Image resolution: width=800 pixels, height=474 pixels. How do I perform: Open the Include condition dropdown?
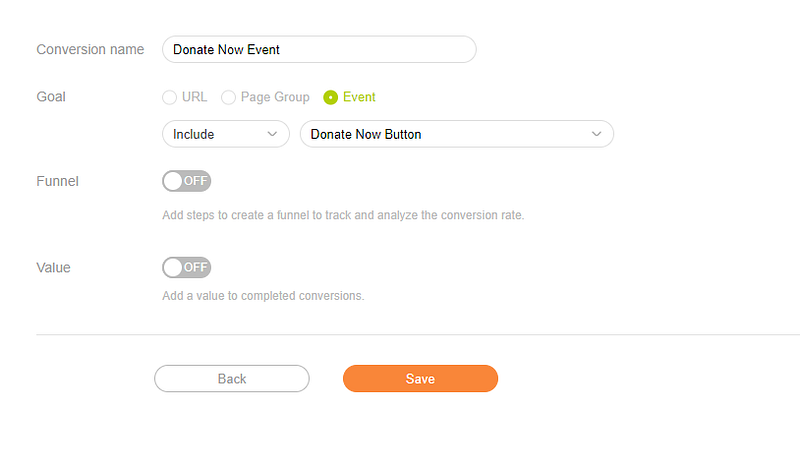click(x=225, y=134)
